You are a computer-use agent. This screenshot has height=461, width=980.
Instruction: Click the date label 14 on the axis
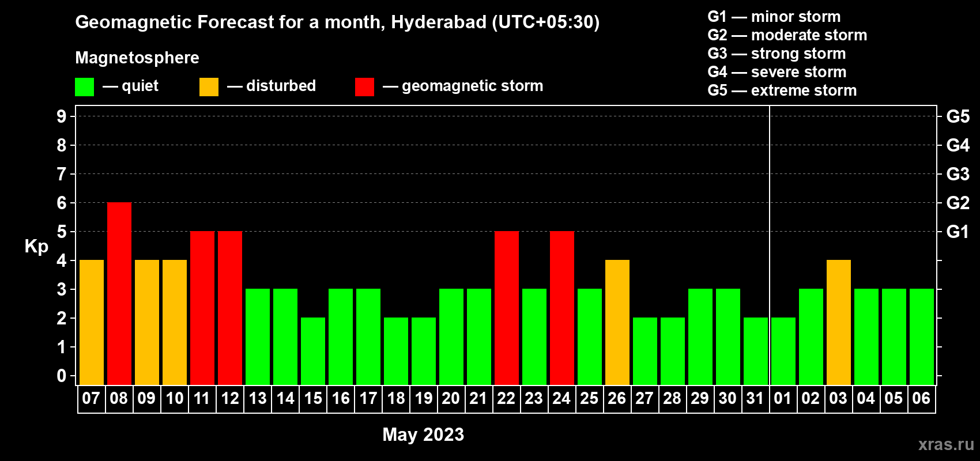[285, 398]
